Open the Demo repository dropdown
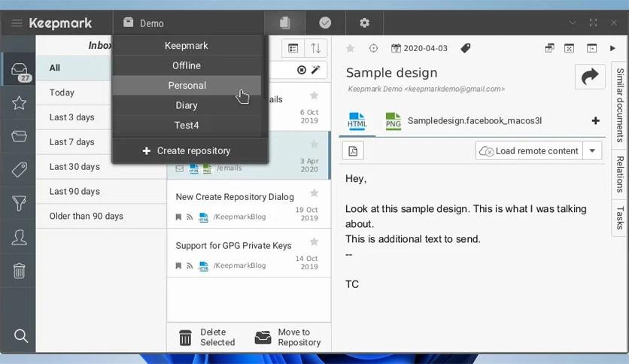This screenshot has height=364, width=629. 188,23
